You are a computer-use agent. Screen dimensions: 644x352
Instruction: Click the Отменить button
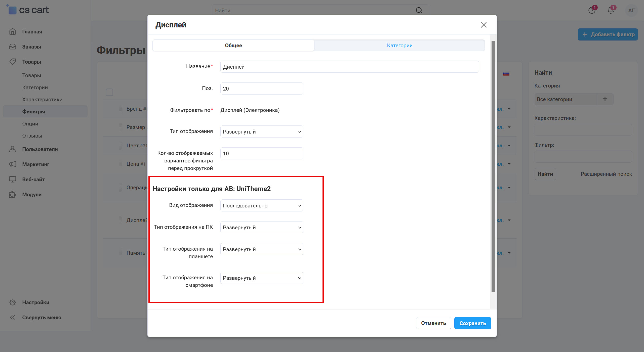pyautogui.click(x=433, y=323)
